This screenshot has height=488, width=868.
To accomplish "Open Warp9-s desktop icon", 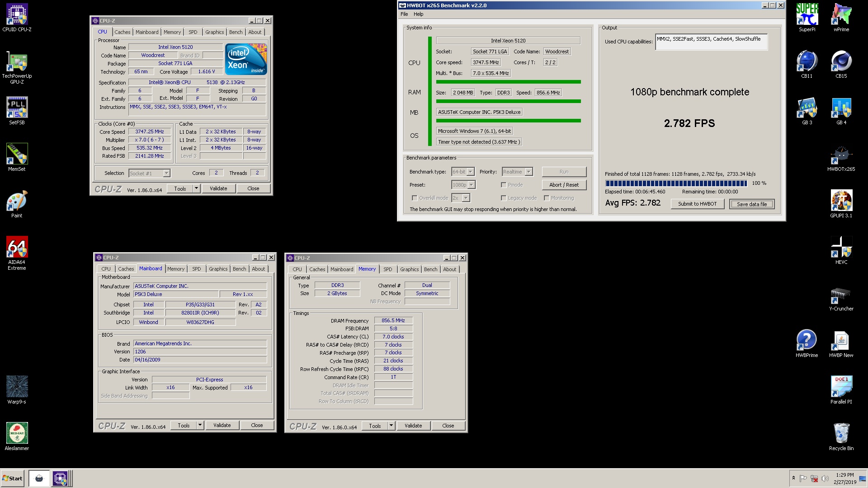I will click(17, 390).
